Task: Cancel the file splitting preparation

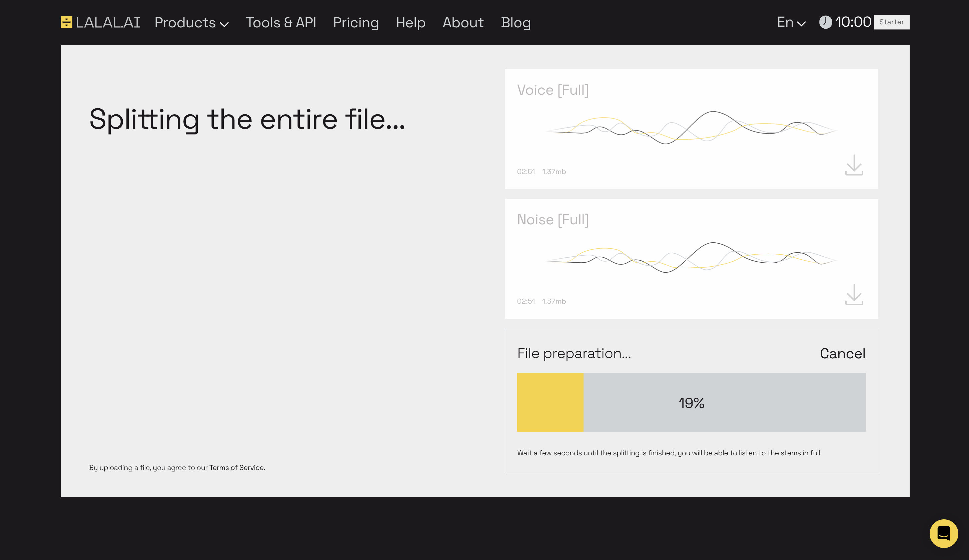Action: click(842, 353)
